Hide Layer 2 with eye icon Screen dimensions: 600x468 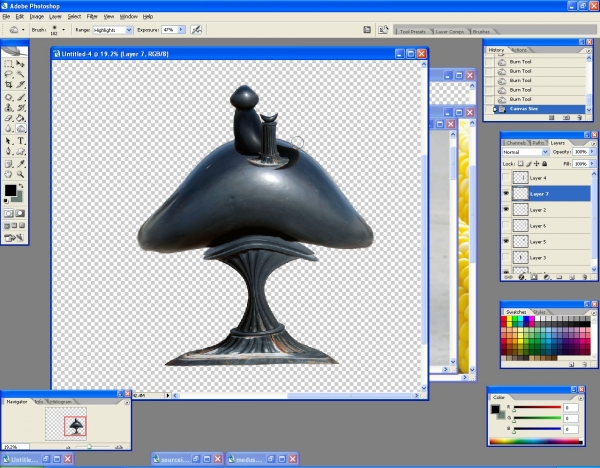(506, 210)
